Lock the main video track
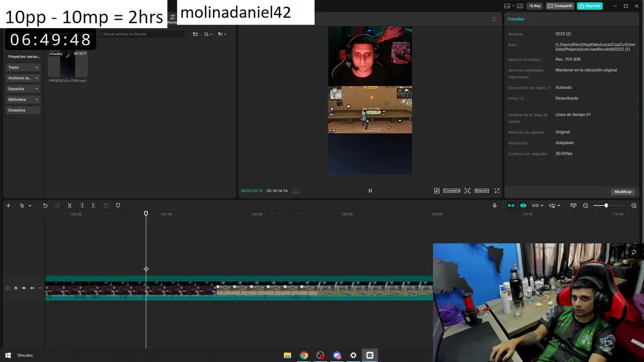Screen dimensions: 644x362 click(x=16, y=288)
